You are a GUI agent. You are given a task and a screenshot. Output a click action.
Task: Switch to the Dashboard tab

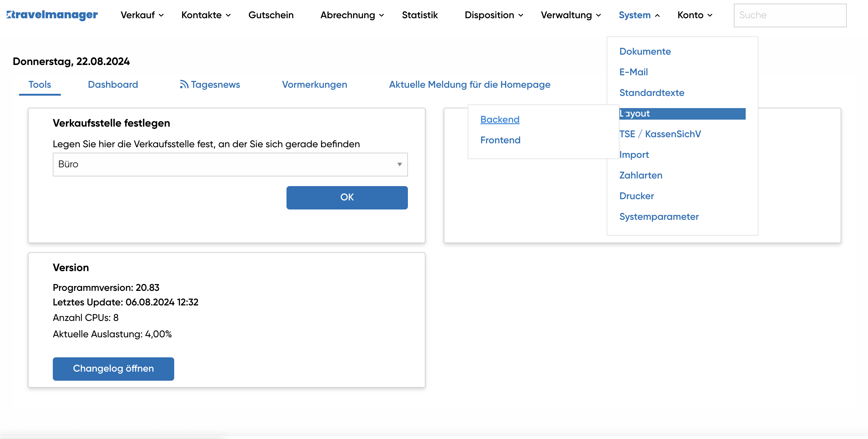click(113, 84)
